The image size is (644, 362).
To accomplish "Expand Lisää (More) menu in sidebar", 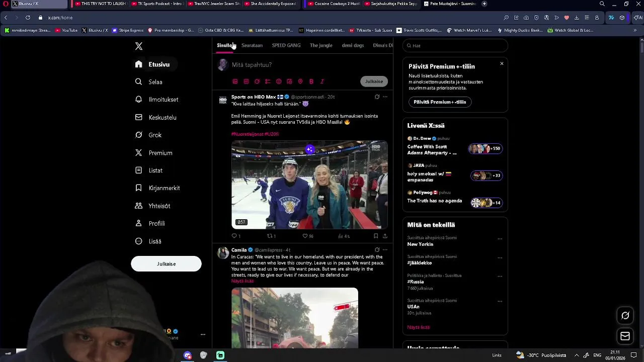I will [x=148, y=241].
